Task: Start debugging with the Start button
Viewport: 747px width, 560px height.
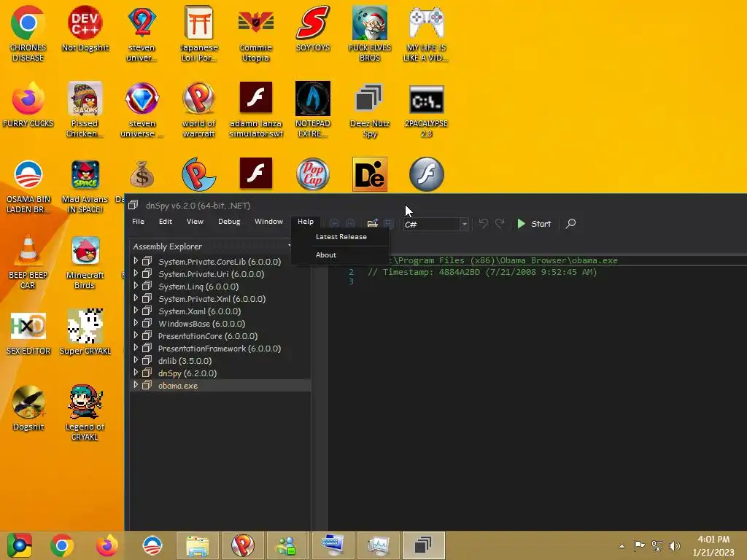Action: click(534, 223)
